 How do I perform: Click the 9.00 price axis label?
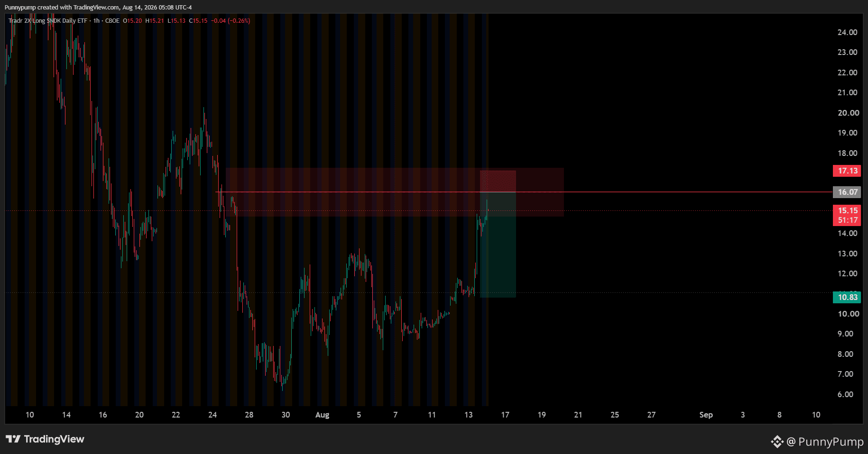845,334
